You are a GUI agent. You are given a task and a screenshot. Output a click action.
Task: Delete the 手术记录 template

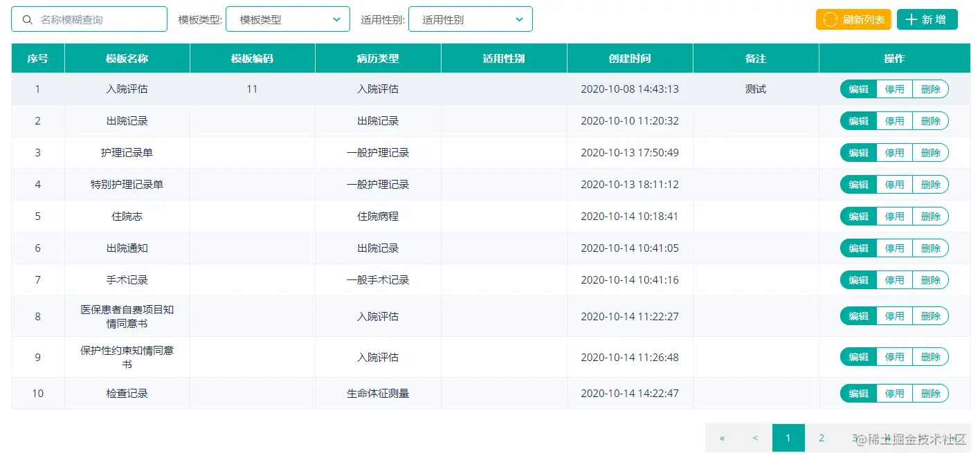pos(931,280)
